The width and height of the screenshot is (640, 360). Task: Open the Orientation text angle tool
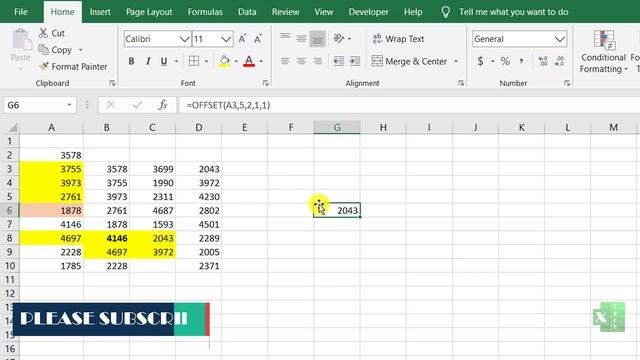[339, 38]
